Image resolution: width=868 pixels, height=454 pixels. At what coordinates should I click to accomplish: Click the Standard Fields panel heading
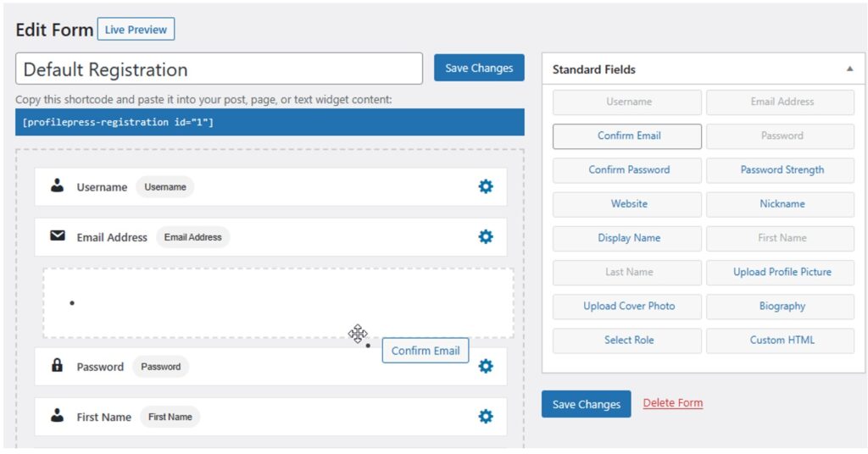click(594, 69)
